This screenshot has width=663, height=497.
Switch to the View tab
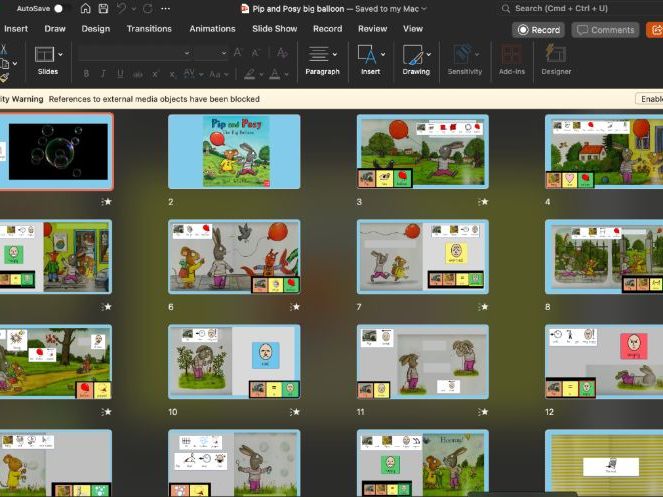click(x=413, y=29)
